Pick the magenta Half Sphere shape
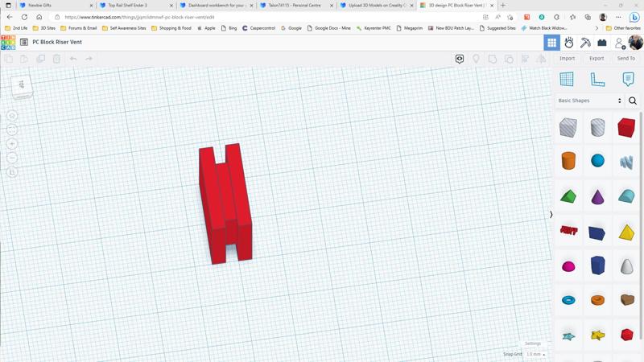644x362 pixels. click(x=568, y=267)
